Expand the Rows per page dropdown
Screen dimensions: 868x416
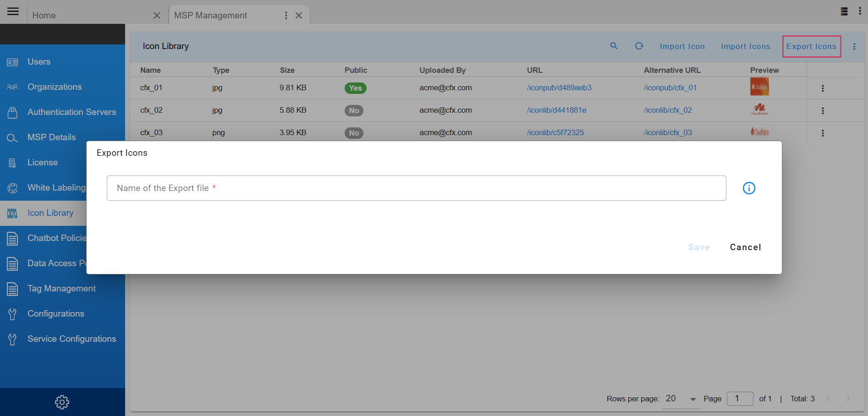[692, 399]
